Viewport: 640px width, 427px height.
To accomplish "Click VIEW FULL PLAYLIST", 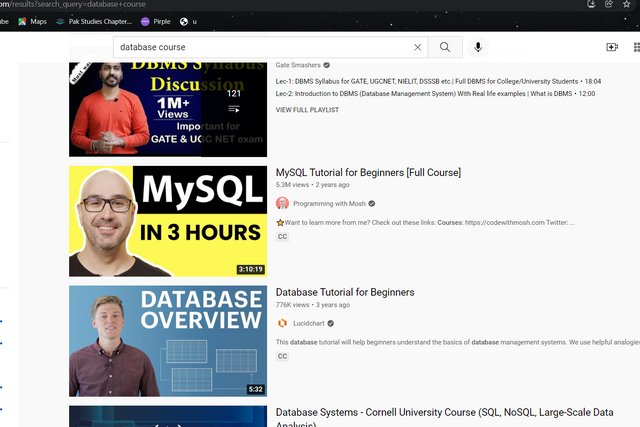I will 307,110.
